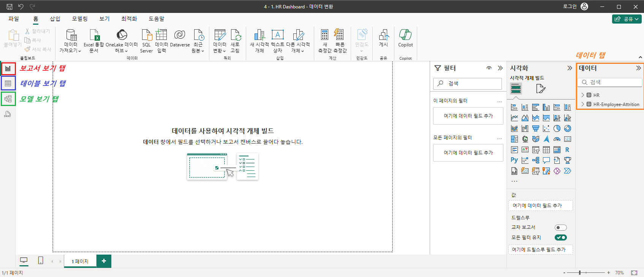Create 새 측정값 new measure
This screenshot has width=644, height=277.
click(x=325, y=41)
